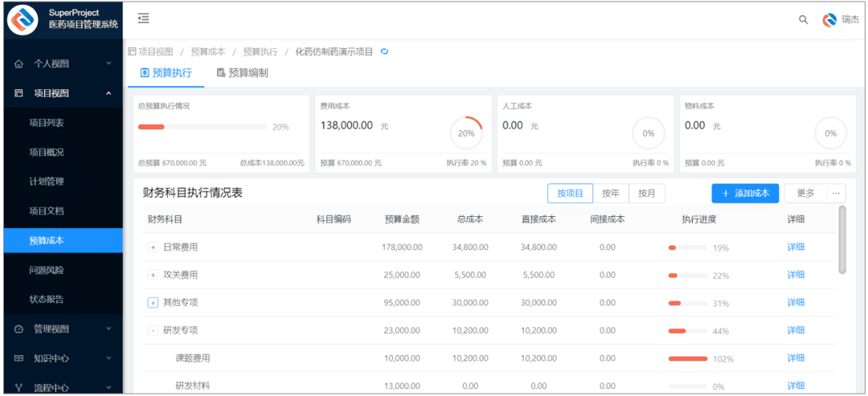Open 详细 link for 日常费用

[796, 247]
